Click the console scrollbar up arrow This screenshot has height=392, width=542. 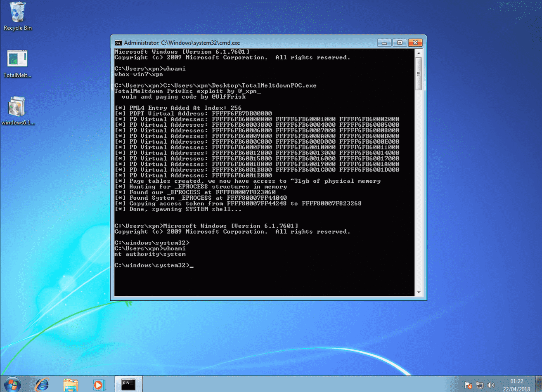click(x=419, y=53)
